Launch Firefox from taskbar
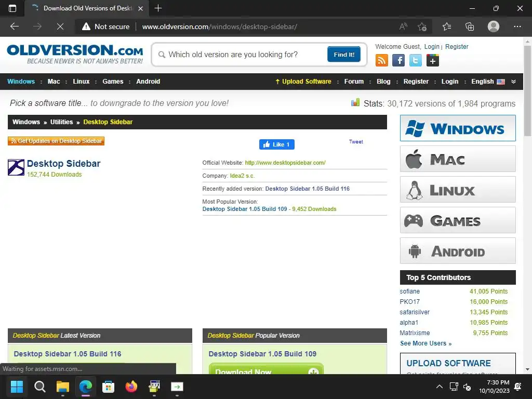The height and width of the screenshot is (399, 532). 131,387
